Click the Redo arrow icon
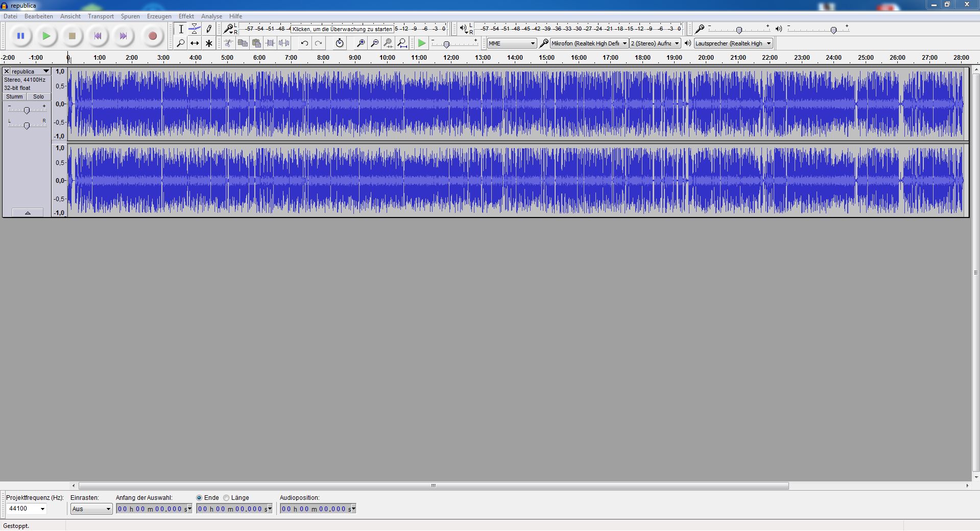 point(318,43)
